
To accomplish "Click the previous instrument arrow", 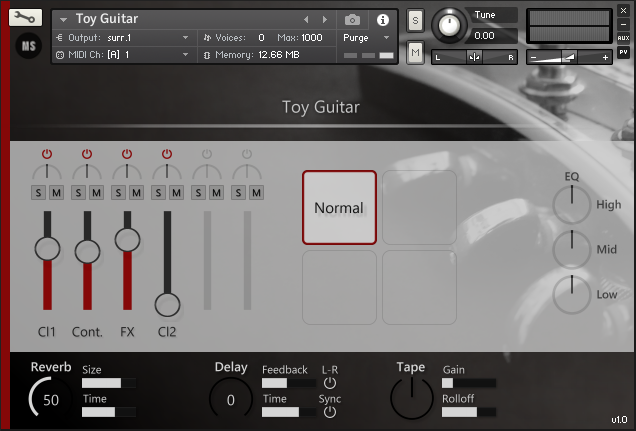I will coord(307,19).
